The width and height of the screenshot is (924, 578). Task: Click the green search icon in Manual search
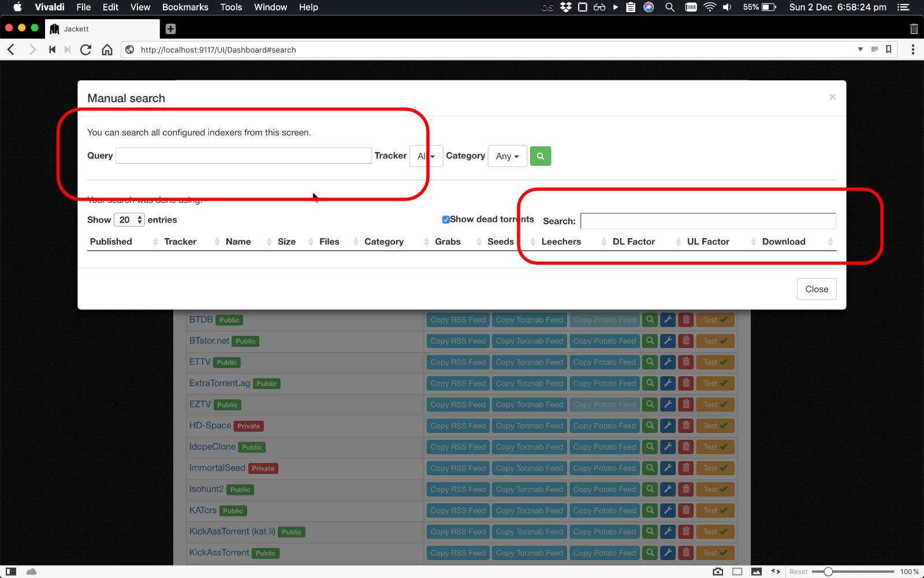540,156
